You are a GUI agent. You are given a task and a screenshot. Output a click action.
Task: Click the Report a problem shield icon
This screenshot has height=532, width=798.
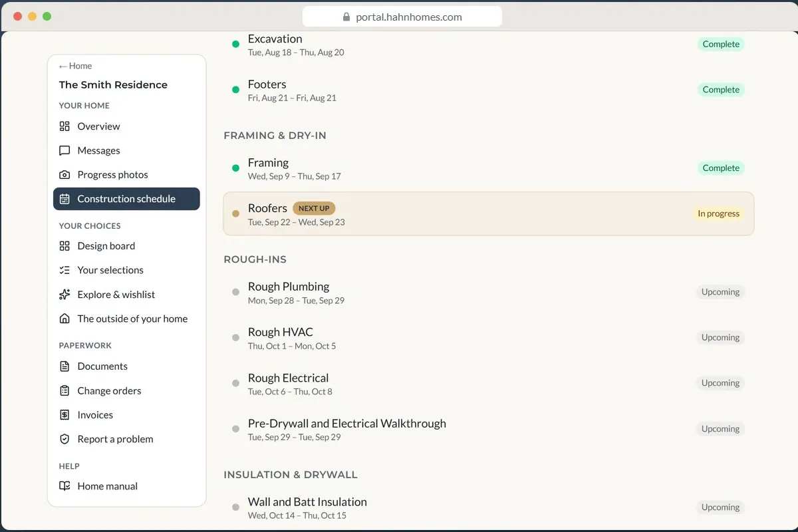pyautogui.click(x=65, y=439)
